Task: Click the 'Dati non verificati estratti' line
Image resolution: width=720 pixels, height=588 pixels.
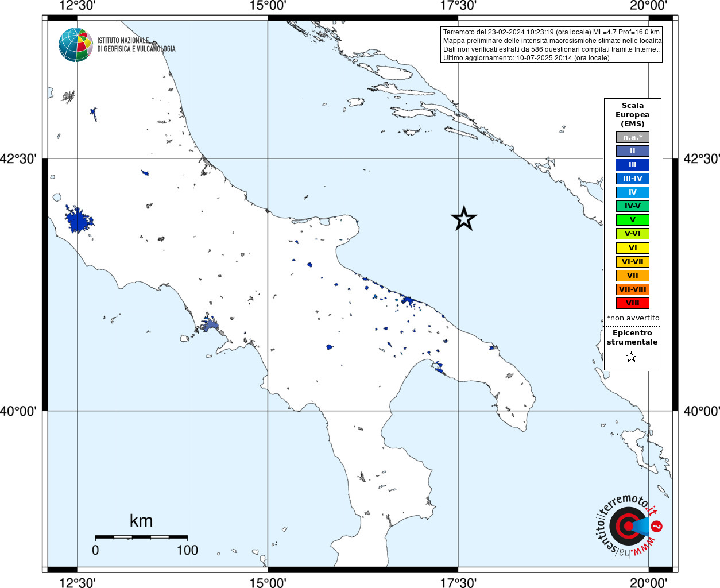Action: [552, 49]
